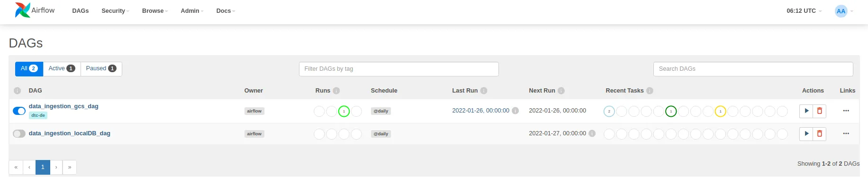The width and height of the screenshot is (868, 188).
Task: Filter by dtc-de tag
Action: point(38,115)
